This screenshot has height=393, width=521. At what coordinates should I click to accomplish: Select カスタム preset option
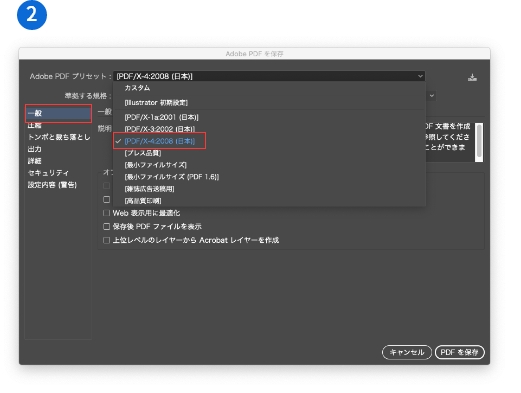click(137, 88)
